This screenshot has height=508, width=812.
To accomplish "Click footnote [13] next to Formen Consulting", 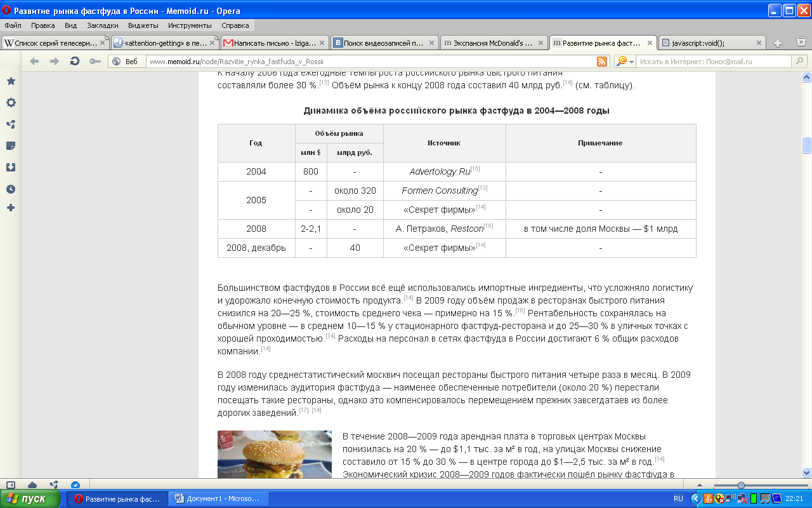I will (483, 188).
